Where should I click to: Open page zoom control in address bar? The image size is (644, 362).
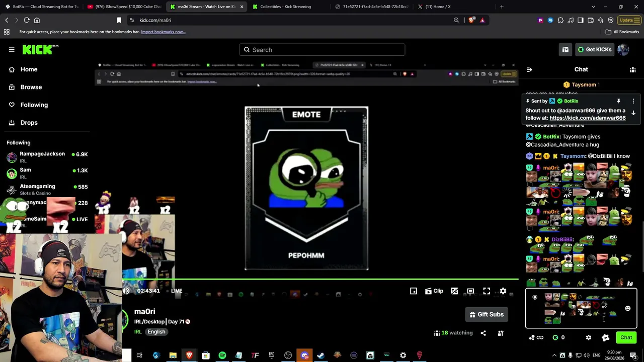tap(456, 20)
